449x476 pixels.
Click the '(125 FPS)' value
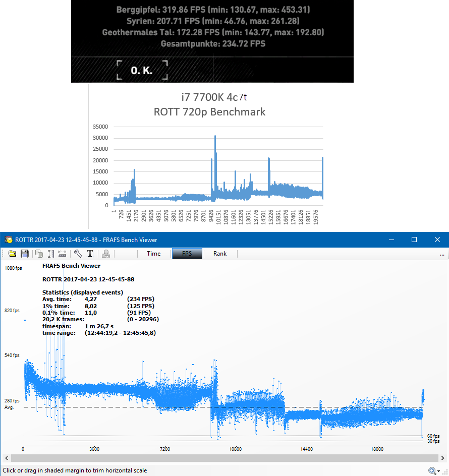[x=141, y=306]
